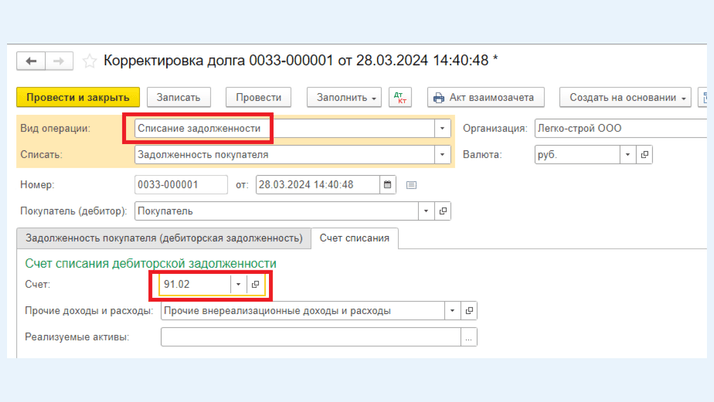Open account 91.02 record icon

tap(255, 285)
